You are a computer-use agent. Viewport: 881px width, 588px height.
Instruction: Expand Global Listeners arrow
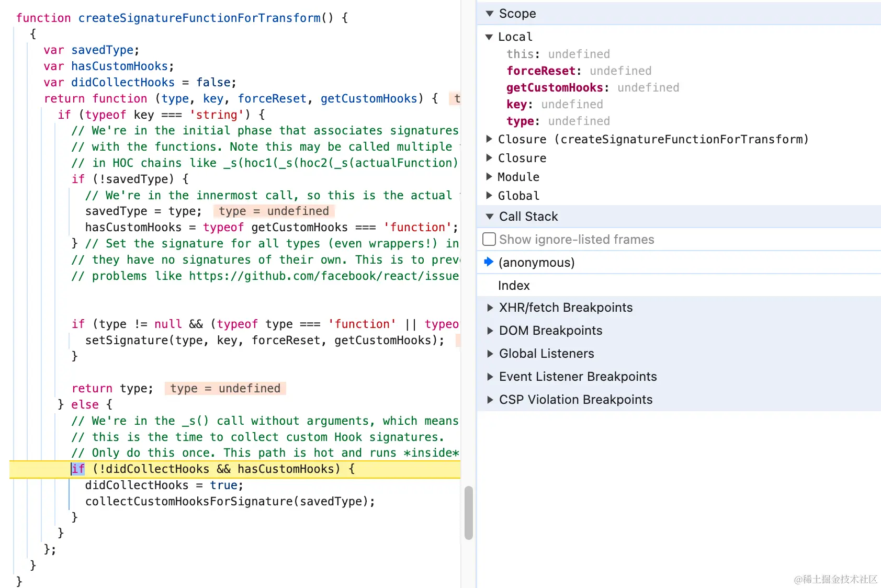(x=490, y=354)
